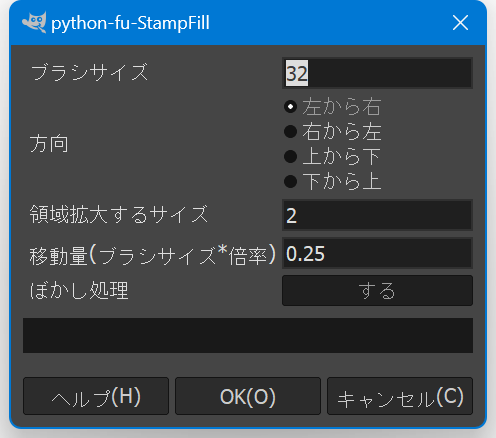Image resolution: width=496 pixels, height=438 pixels.
Task: Click the 方向 label text
Action: pyautogui.click(x=49, y=144)
